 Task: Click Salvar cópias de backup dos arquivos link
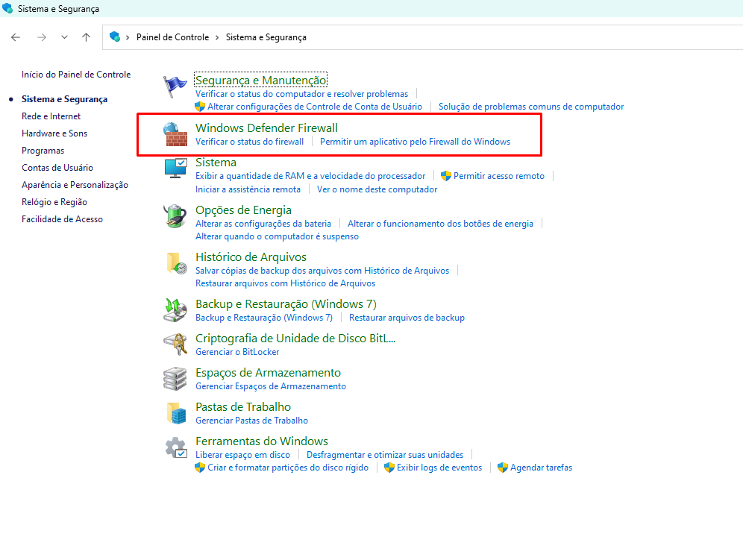322,271
